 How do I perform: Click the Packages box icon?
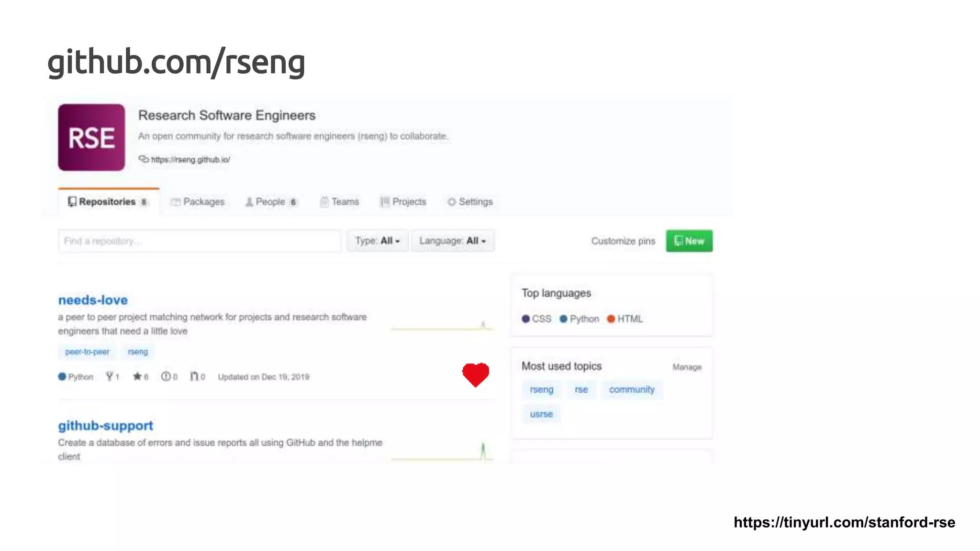point(176,202)
